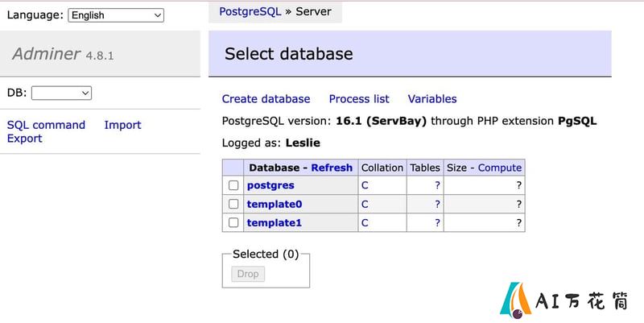Click collation C for template1 row
The height and width of the screenshot is (323, 644).
365,223
